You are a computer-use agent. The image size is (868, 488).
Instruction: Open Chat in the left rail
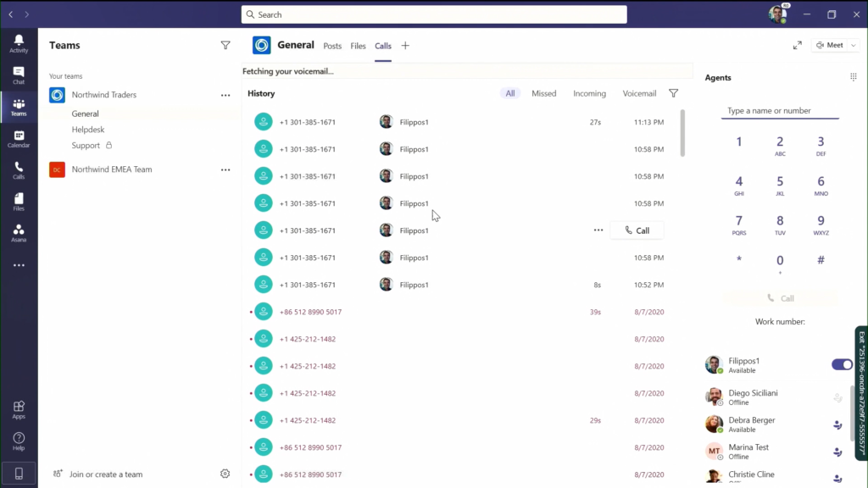[19, 75]
